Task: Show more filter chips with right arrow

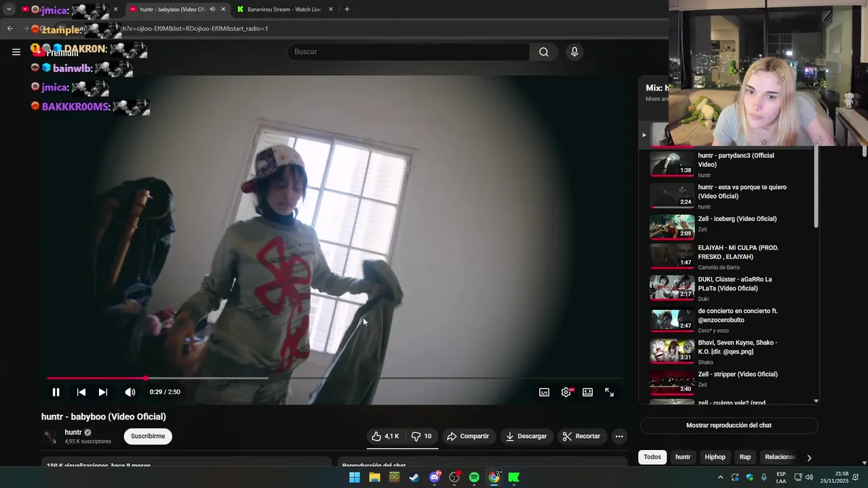Action: point(809,457)
